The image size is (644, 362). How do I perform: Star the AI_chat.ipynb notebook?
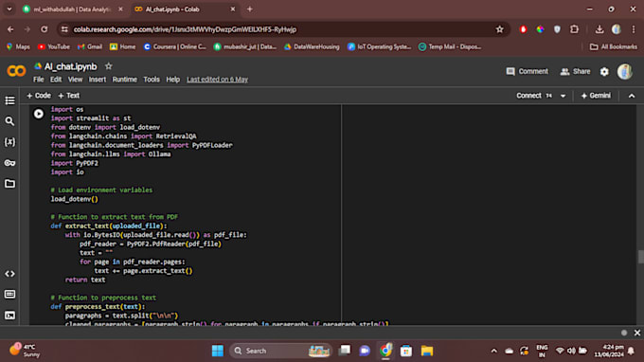pyautogui.click(x=108, y=66)
